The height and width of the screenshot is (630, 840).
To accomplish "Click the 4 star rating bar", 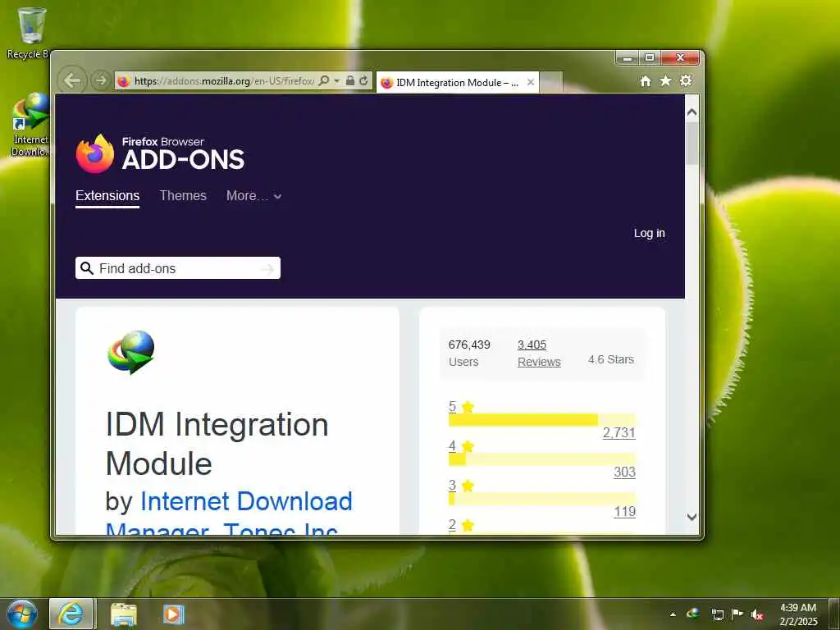I will click(x=541, y=459).
